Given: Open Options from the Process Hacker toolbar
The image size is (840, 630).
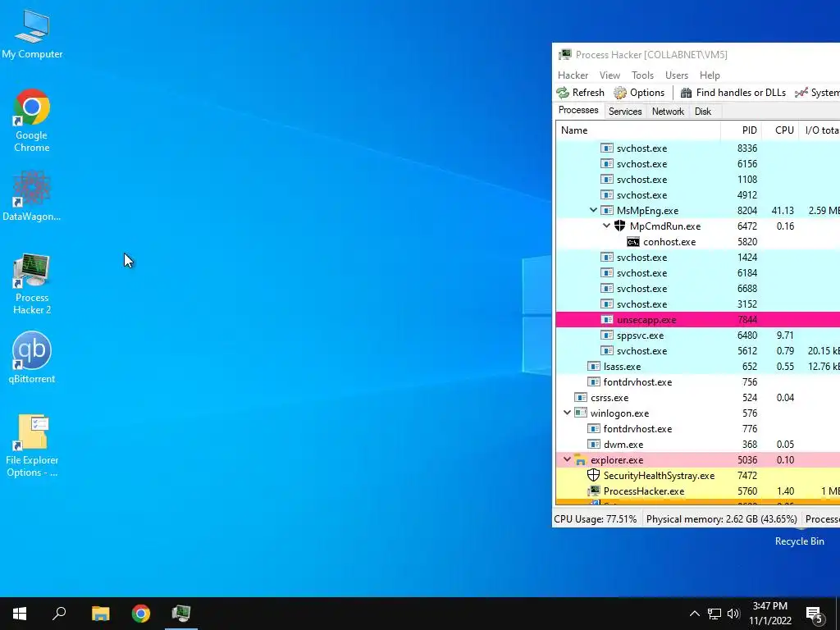Looking at the screenshot, I should coord(639,93).
